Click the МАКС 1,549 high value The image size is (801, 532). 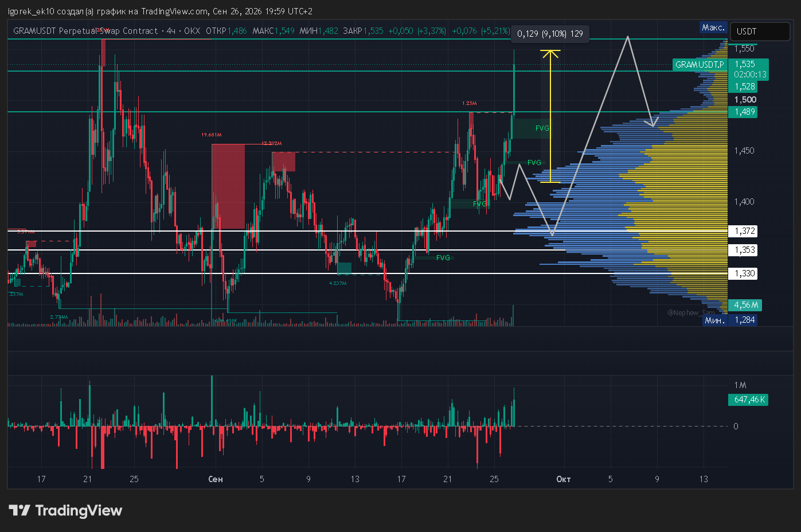pyautogui.click(x=273, y=31)
